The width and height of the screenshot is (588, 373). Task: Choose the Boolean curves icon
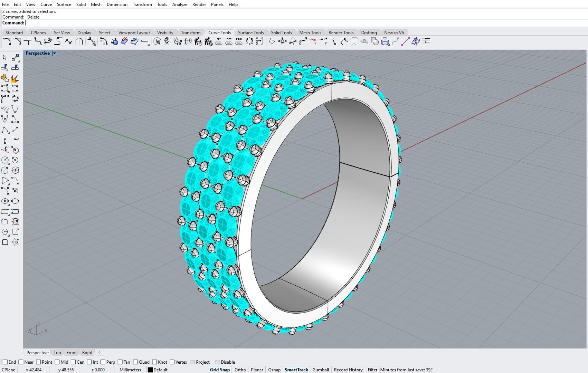tap(374, 41)
